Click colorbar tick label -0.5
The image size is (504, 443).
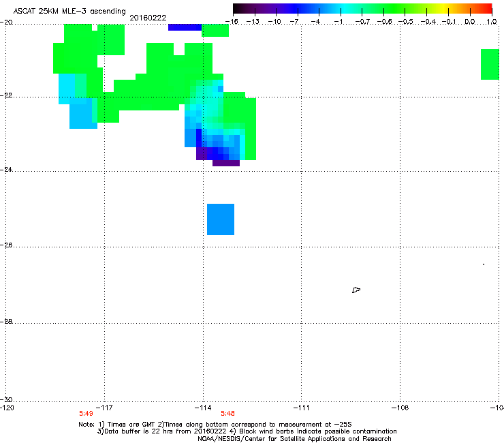pos(406,22)
